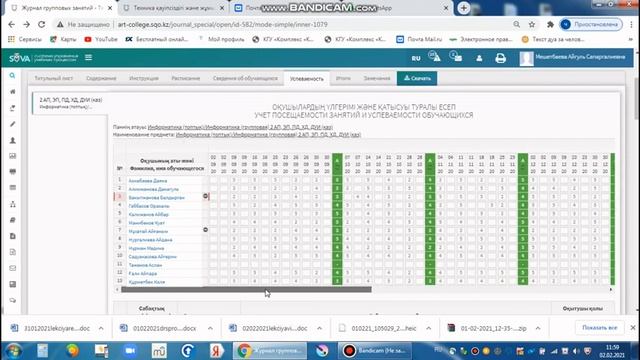640x360 pixels.
Task: Open Chrome extensions puzzle icon
Action: click(550, 24)
